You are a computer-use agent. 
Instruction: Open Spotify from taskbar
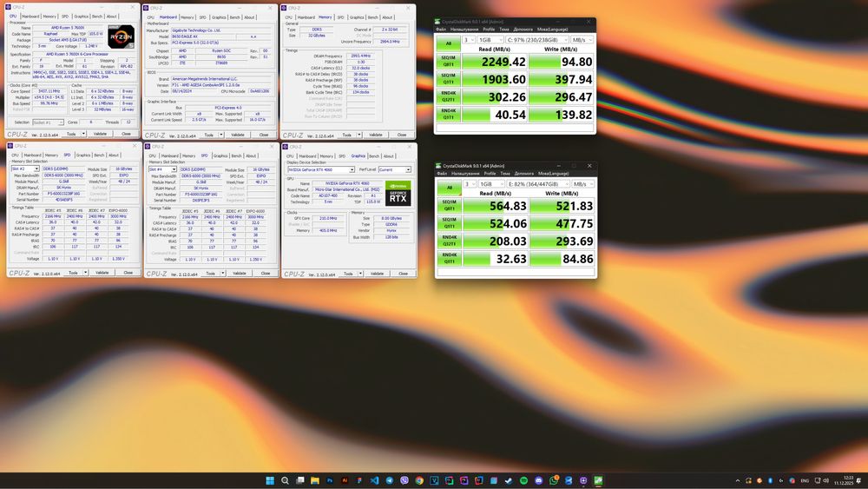click(x=523, y=480)
